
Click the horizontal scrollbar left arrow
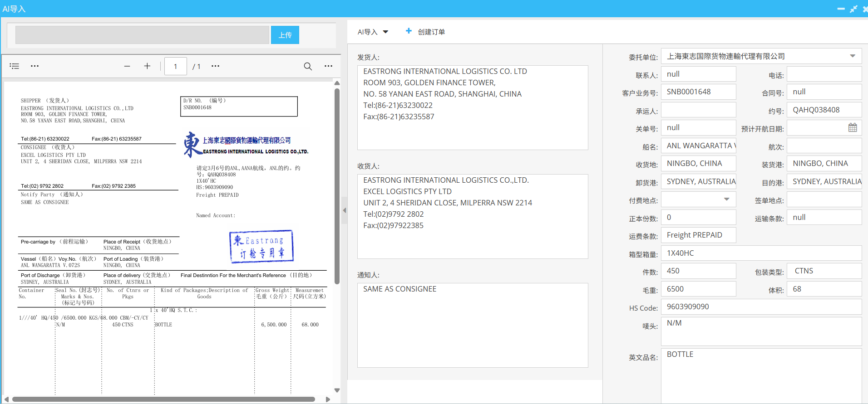(6, 399)
